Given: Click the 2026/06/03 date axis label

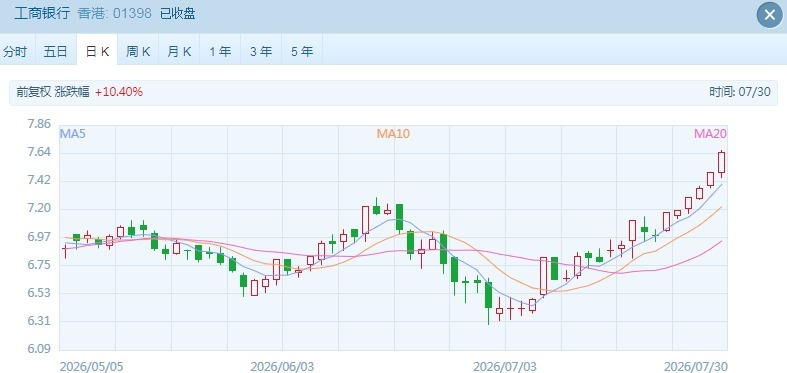Looking at the screenshot, I should pyautogui.click(x=282, y=366).
